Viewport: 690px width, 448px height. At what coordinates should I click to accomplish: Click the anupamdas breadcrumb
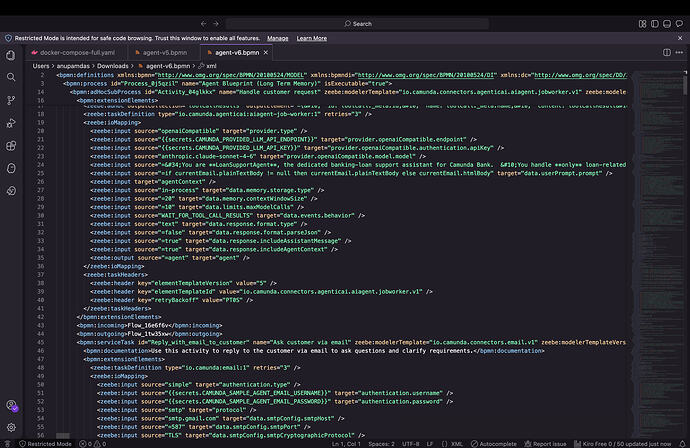(73, 66)
